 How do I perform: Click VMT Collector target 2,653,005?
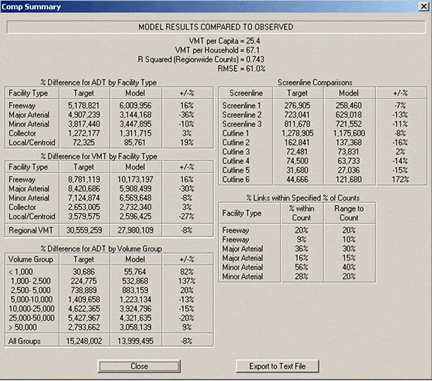point(84,207)
